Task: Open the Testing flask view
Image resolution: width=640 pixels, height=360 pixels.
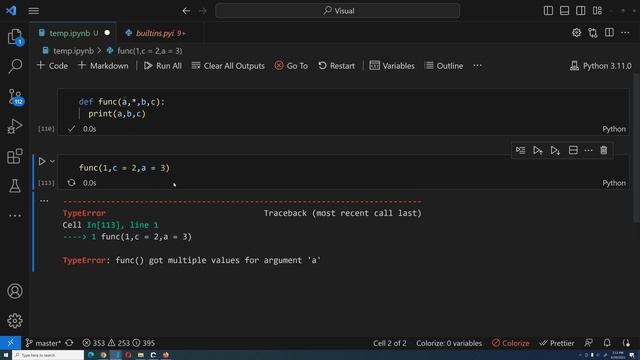Action: click(15, 186)
